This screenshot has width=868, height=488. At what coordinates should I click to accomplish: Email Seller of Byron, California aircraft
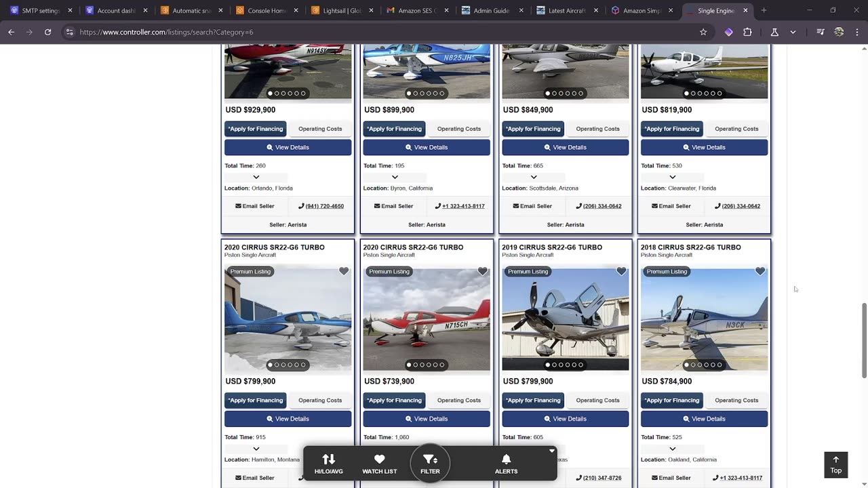pos(393,206)
